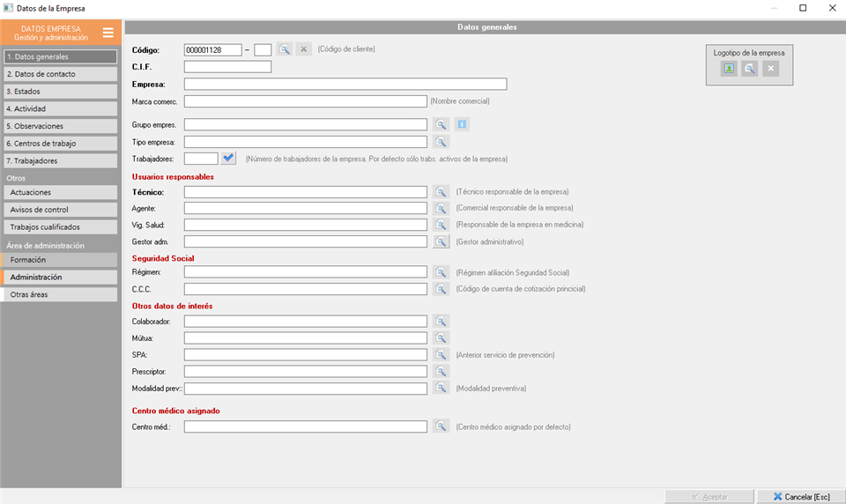Open the Administración area item
The image size is (846, 504).
click(x=61, y=277)
